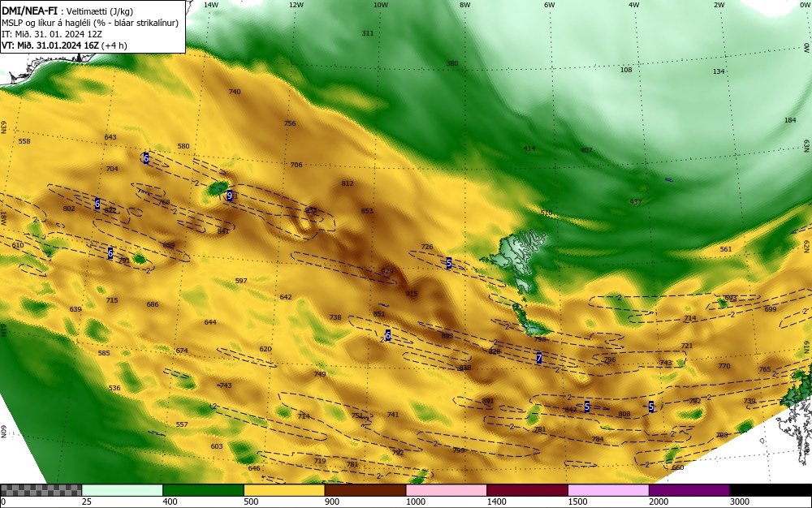Click the map value "414"
This screenshot has width=812, height=508.
pos(529,149)
